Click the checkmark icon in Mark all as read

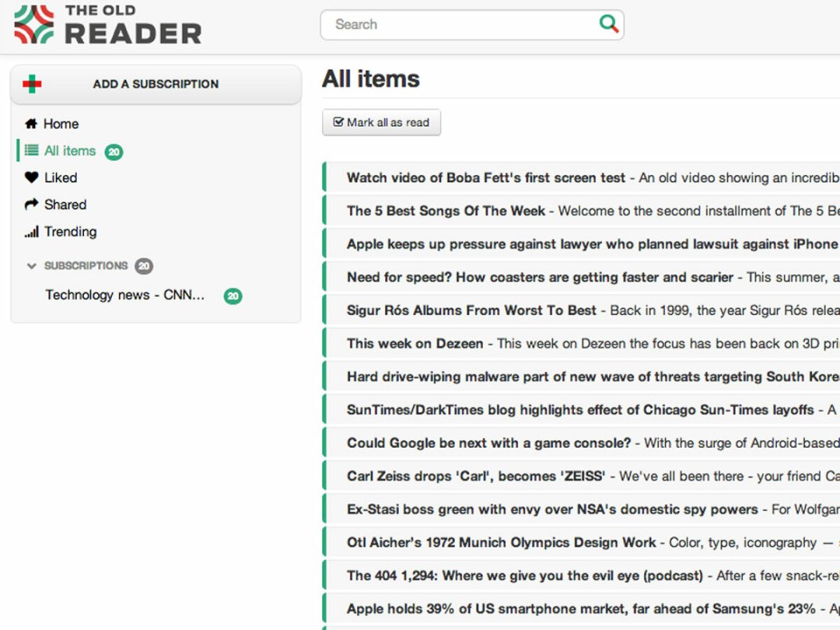click(338, 122)
